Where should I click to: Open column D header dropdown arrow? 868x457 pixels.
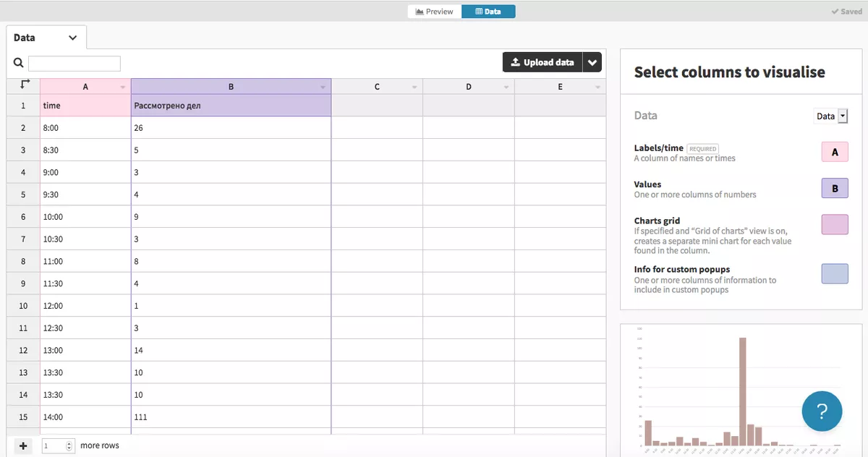click(506, 87)
